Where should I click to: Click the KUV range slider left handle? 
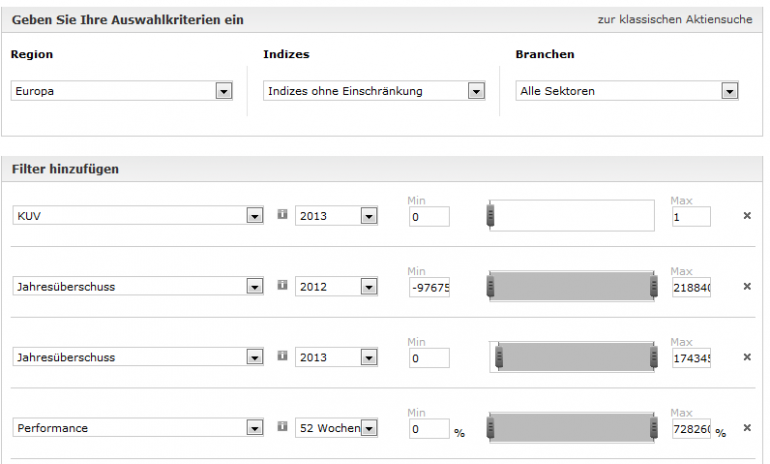click(490, 216)
